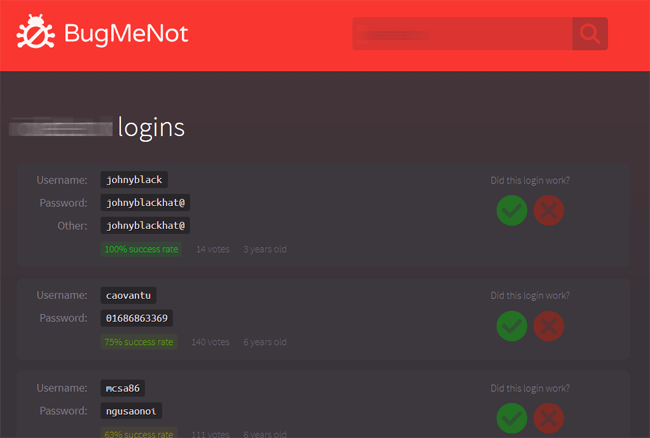Viewport: 650px width, 438px height.
Task: Click the 14 votes text
Action: tap(213, 249)
